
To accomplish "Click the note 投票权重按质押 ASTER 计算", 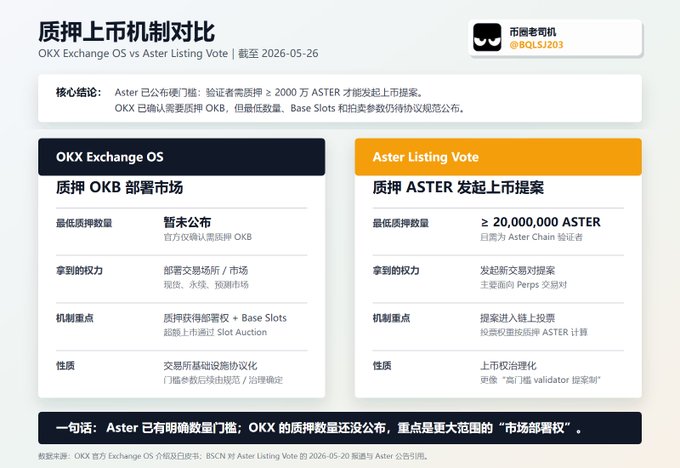I will point(534,332).
